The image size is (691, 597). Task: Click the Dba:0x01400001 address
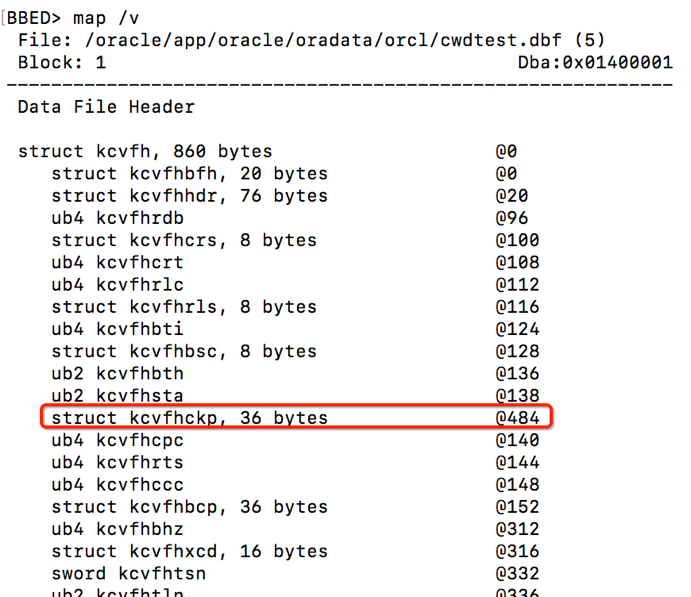[590, 62]
